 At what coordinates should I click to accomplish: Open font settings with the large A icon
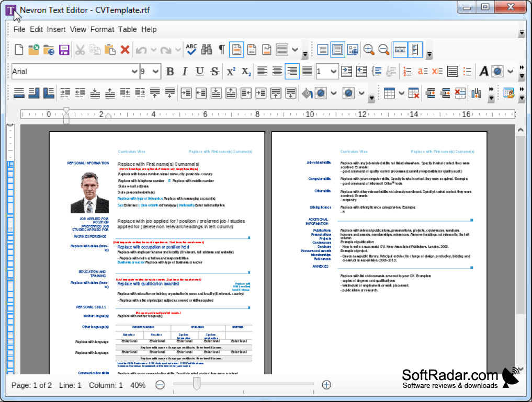pyautogui.click(x=484, y=72)
